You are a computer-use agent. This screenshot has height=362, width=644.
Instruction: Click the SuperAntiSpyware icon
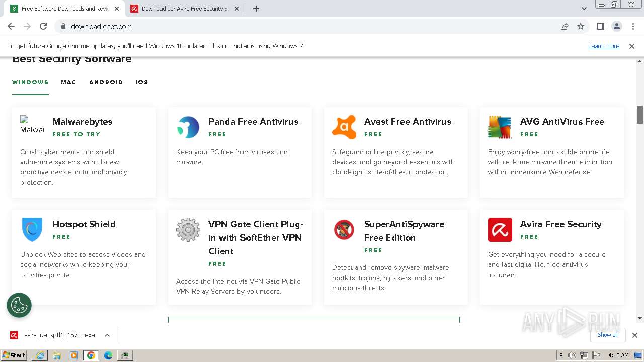[344, 230]
